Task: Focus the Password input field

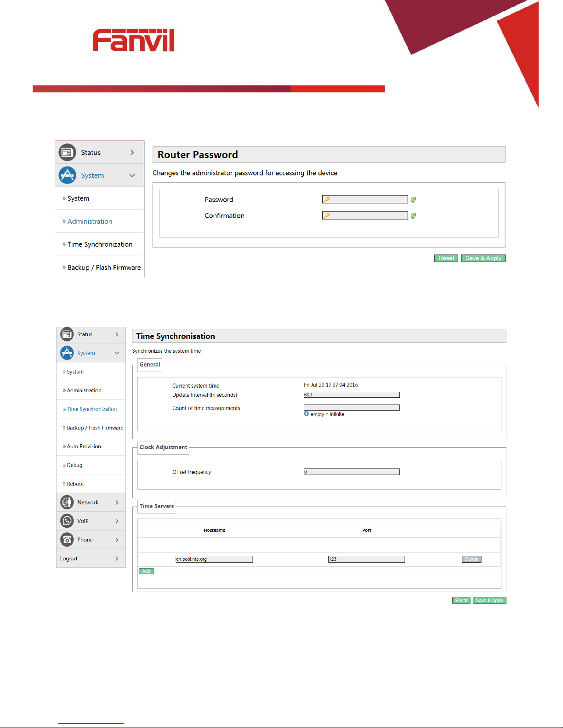Action: tap(365, 199)
